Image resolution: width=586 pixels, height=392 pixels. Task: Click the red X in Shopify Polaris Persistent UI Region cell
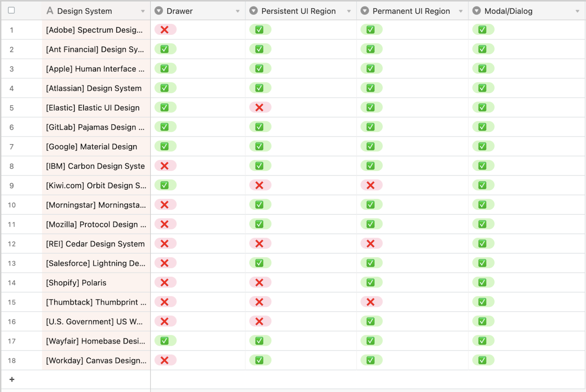tap(259, 283)
